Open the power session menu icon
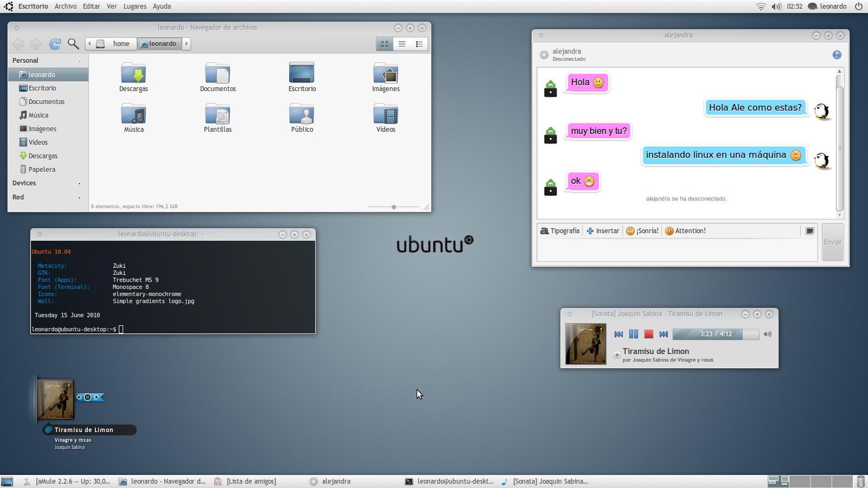Screen dimensions: 868x488 click(x=859, y=7)
